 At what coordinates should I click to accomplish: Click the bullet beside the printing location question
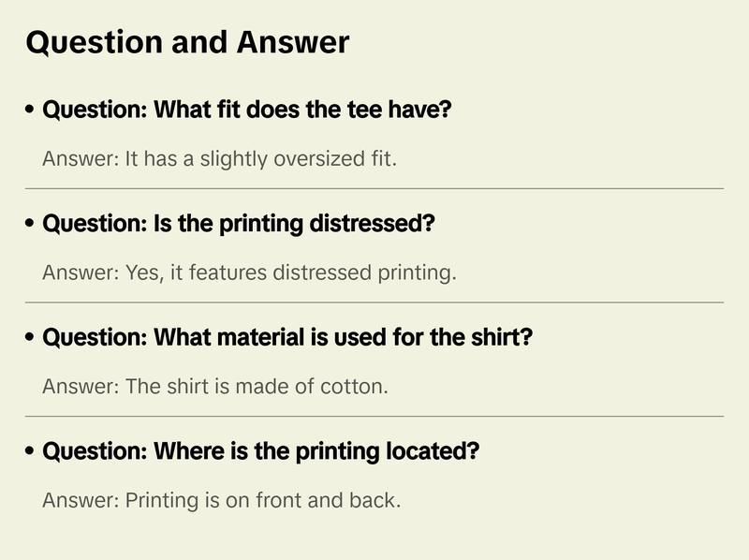click(x=31, y=452)
